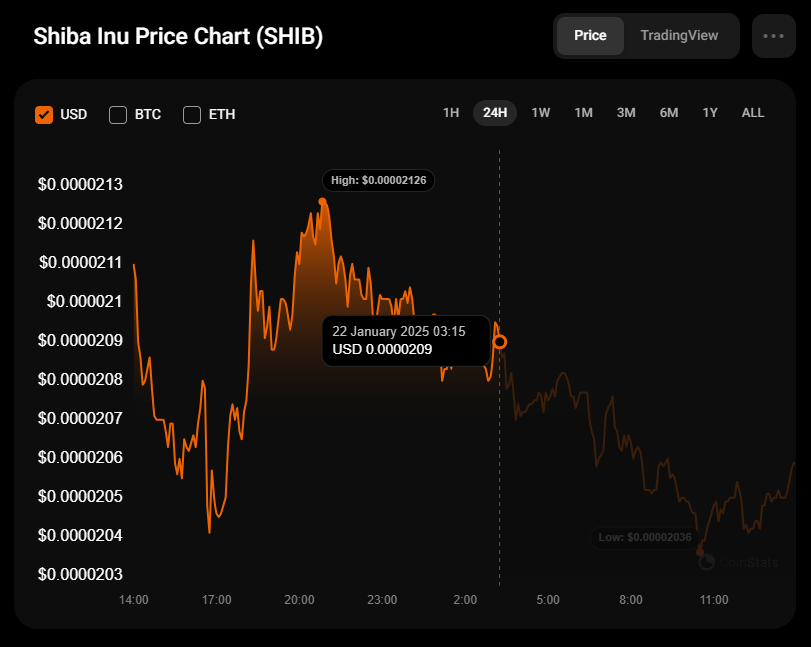The width and height of the screenshot is (811, 647).
Task: Enable the BTC comparison checkbox
Action: [x=118, y=114]
